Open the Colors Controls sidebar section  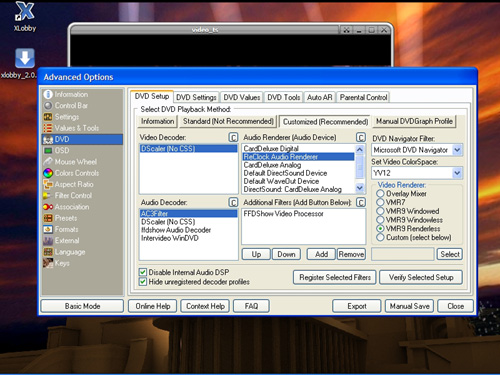coord(71,173)
